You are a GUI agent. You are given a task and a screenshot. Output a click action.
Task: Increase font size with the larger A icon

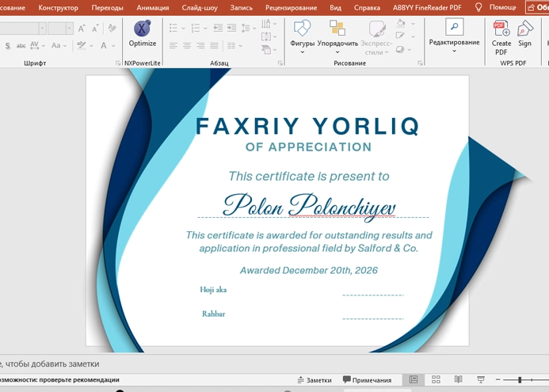click(82, 29)
